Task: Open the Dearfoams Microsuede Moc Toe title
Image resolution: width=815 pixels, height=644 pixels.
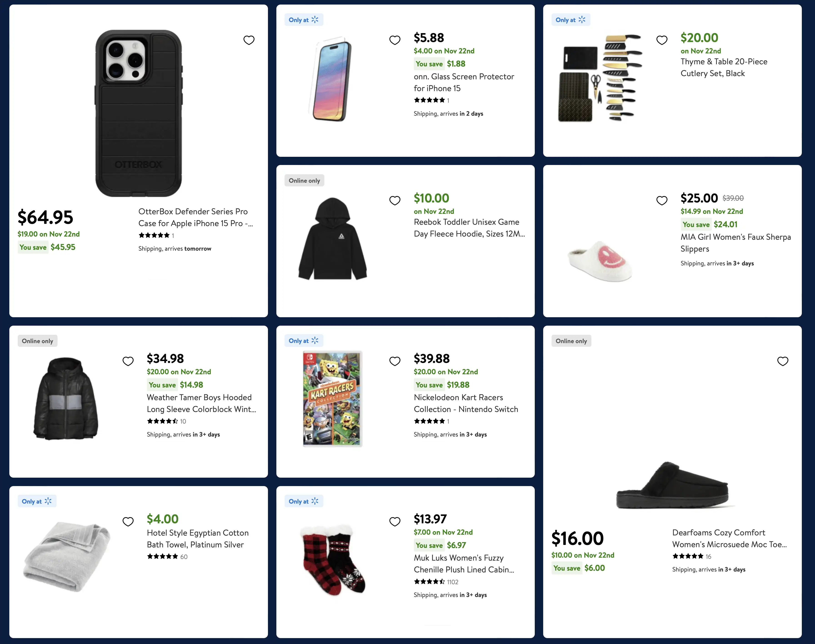Action: [x=729, y=538]
